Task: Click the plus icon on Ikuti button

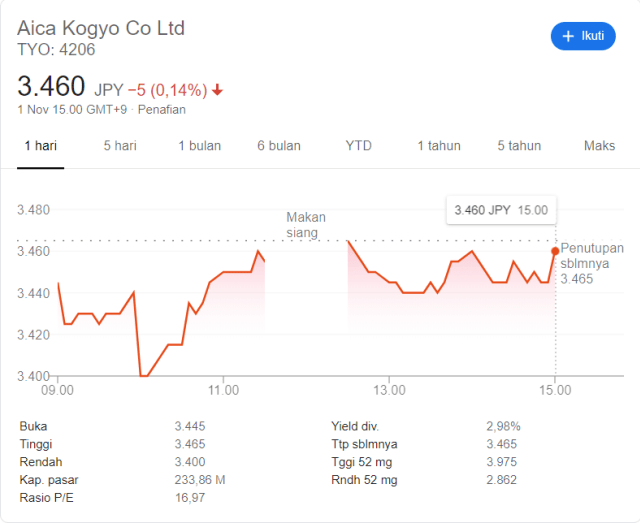Action: [568, 36]
